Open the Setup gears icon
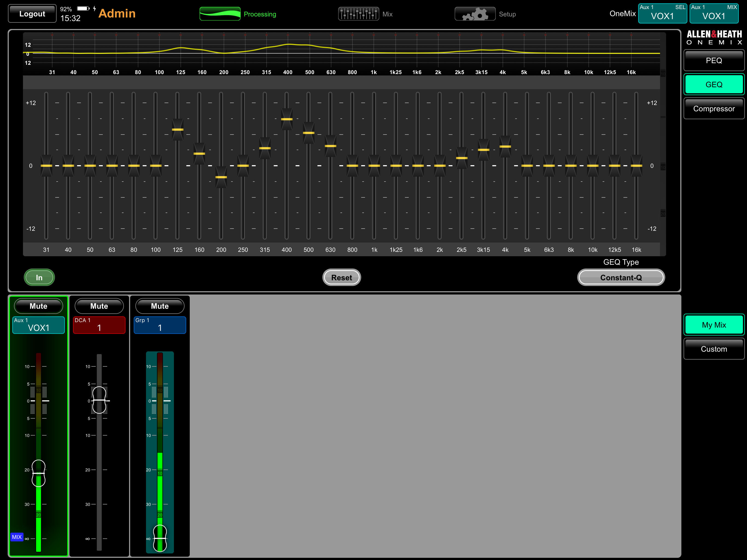This screenshot has width=747, height=560. pyautogui.click(x=475, y=14)
